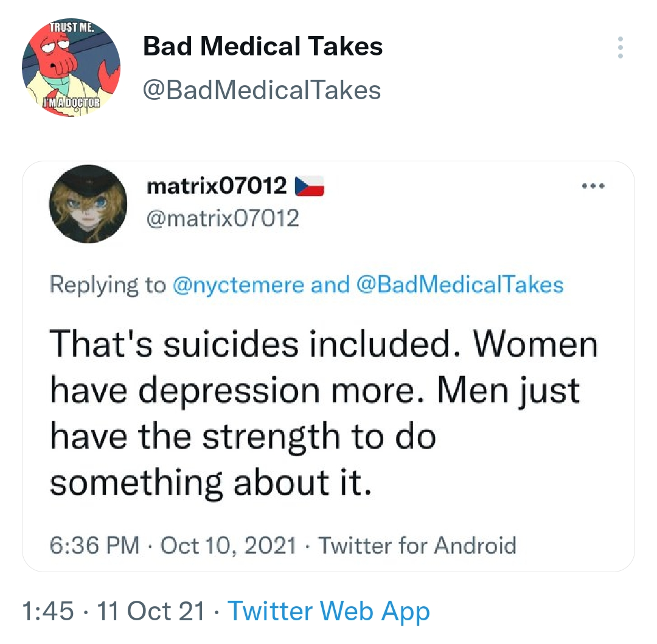Click the text "something about it."
Viewport: 657px width, 644px height.
click(210, 483)
